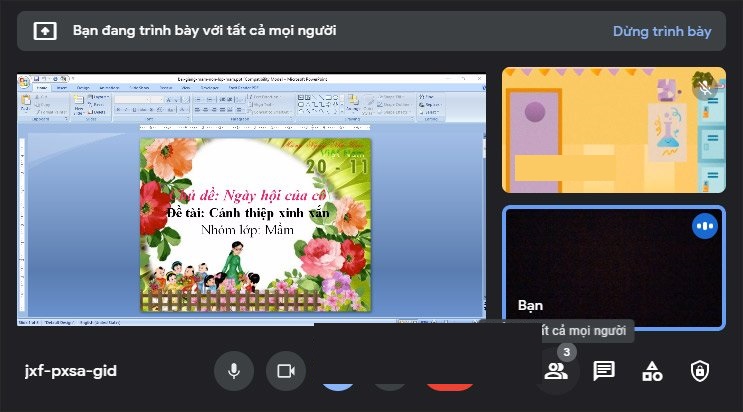Click blue audio dots on Bạn tile

coord(705,226)
